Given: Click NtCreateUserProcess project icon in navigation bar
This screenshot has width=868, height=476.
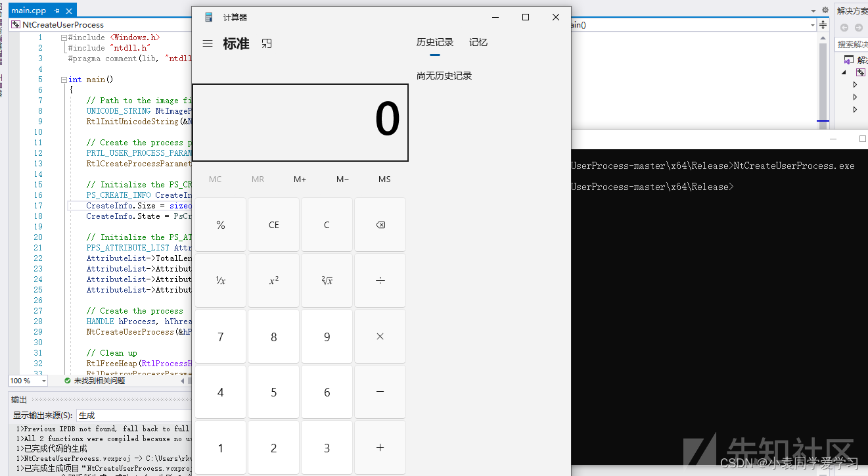Looking at the screenshot, I should pyautogui.click(x=16, y=25).
